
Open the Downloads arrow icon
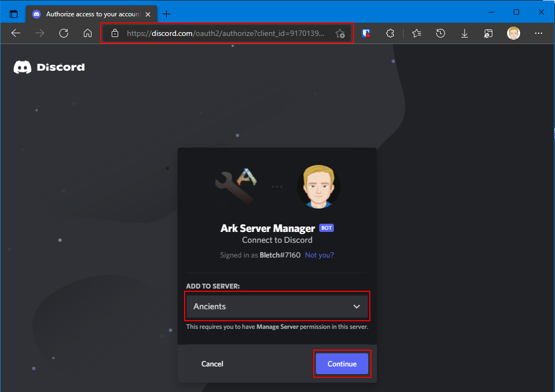465,33
